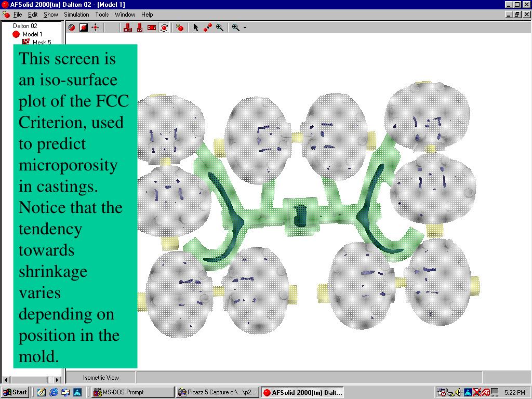
Task: Click the shaded solid octagon icon
Action: pyautogui.click(x=72, y=28)
